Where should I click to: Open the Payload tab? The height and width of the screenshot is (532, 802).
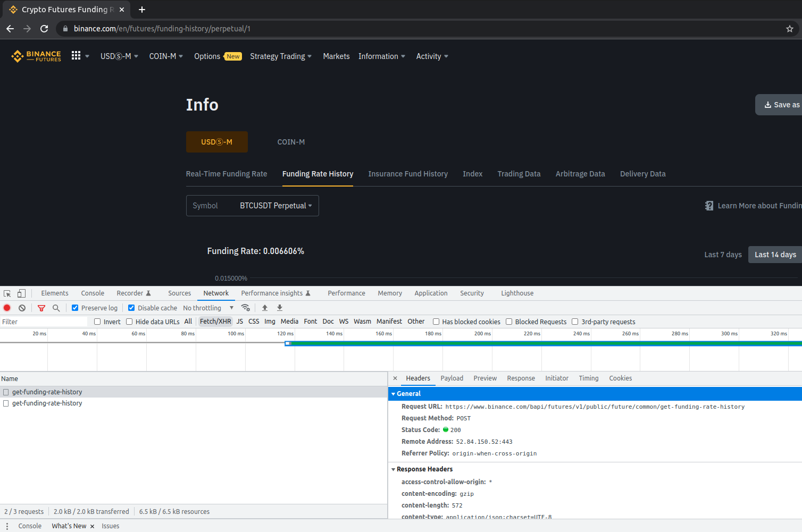point(452,378)
